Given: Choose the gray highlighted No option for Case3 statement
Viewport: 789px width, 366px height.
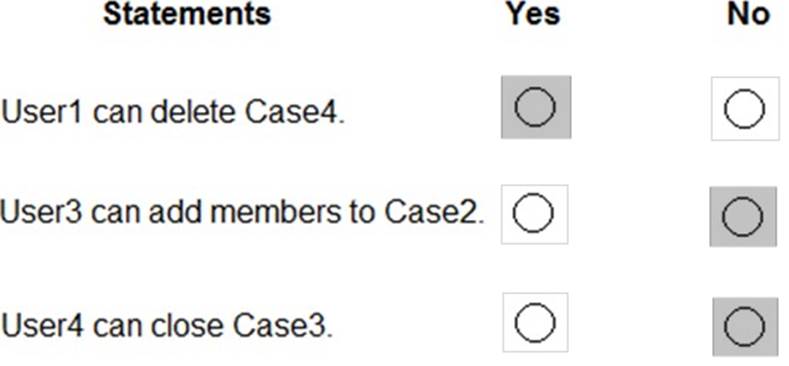Looking at the screenshot, I should coord(745,326).
